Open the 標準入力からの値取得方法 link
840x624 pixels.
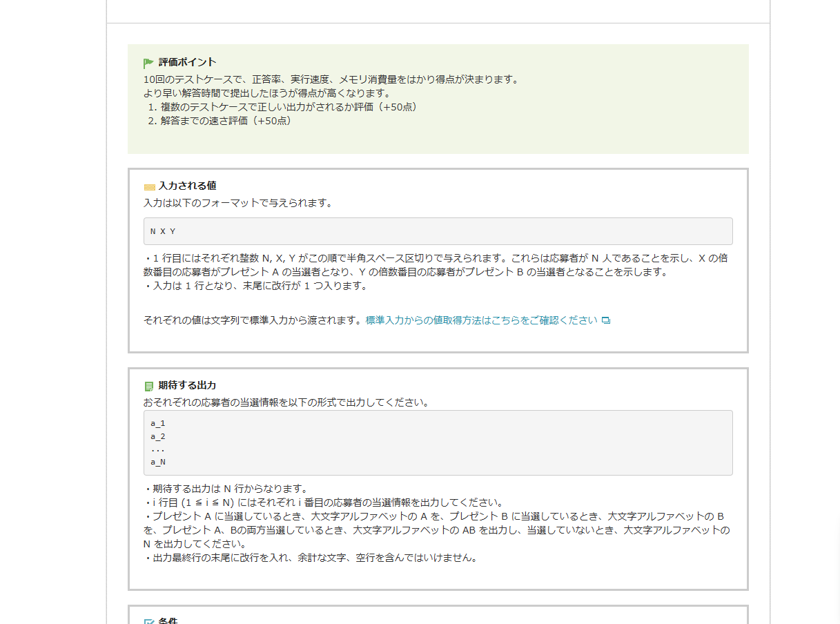[481, 320]
